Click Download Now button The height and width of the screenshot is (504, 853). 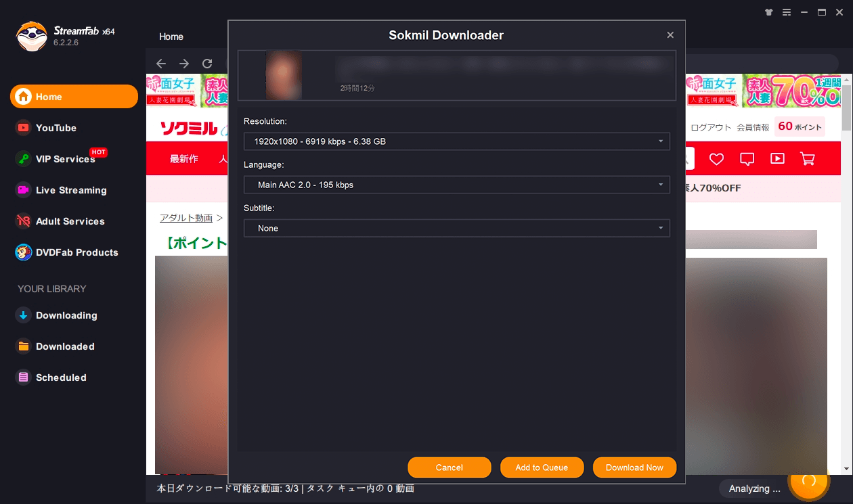click(x=634, y=467)
